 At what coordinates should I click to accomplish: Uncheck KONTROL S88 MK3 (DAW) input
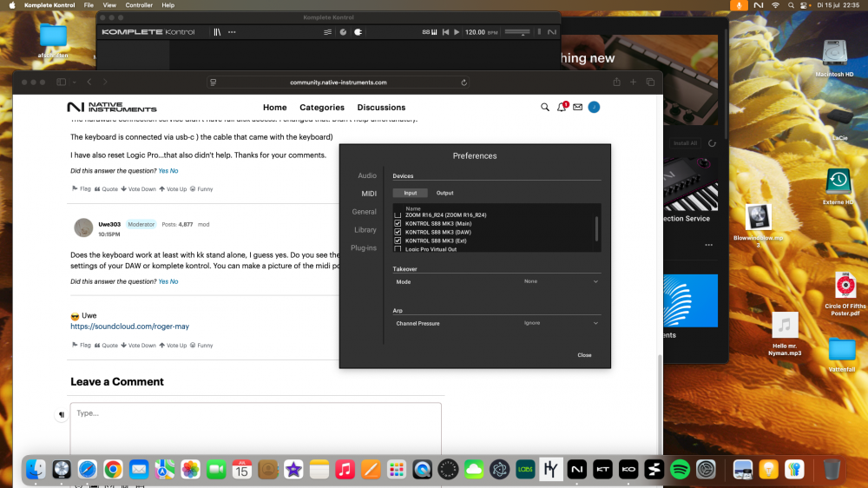[398, 232]
